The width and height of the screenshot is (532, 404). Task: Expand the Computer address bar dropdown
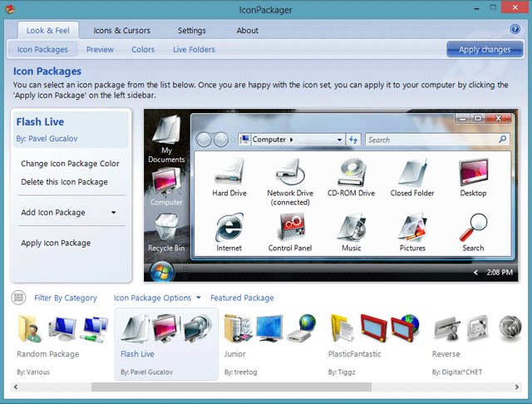[339, 140]
